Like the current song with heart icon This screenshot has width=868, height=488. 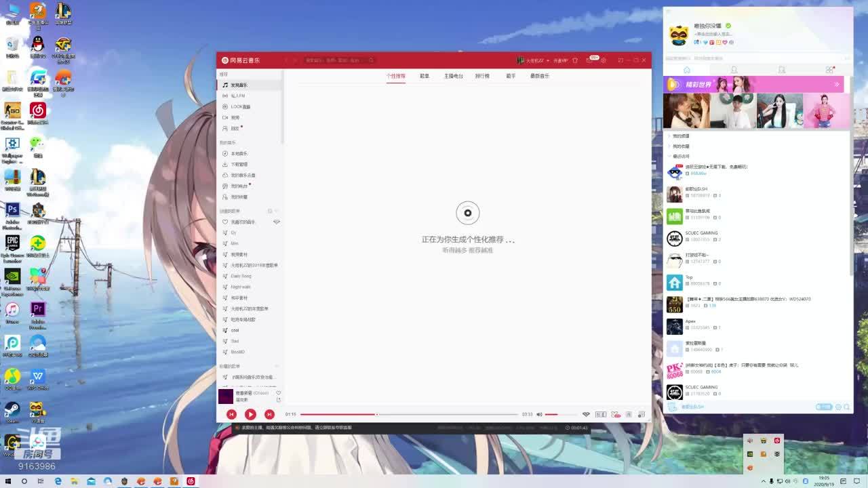(278, 393)
